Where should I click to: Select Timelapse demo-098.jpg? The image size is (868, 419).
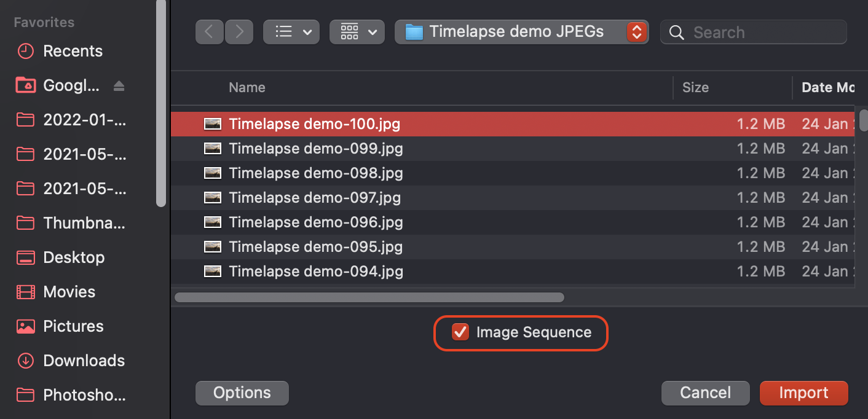click(x=513, y=173)
